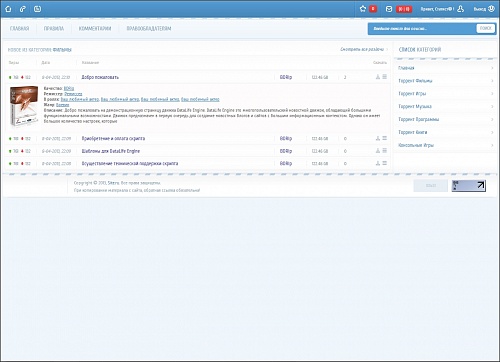The image size is (500, 362).
Task: Click the pale footer button beside arrow banner
Action: 431,186
